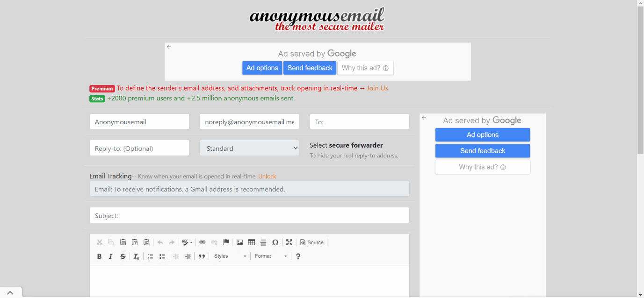The image size is (644, 298).
Task: Follow the Join Us premium link
Action: click(377, 88)
